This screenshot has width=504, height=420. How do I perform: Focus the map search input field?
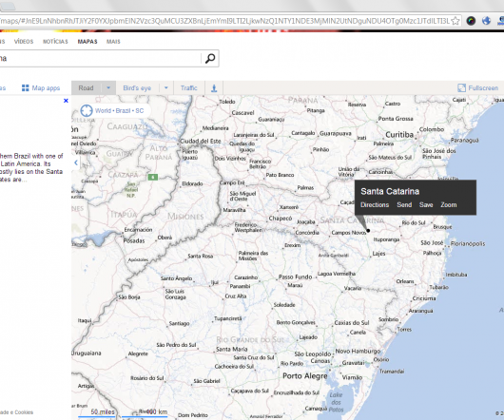click(x=100, y=59)
